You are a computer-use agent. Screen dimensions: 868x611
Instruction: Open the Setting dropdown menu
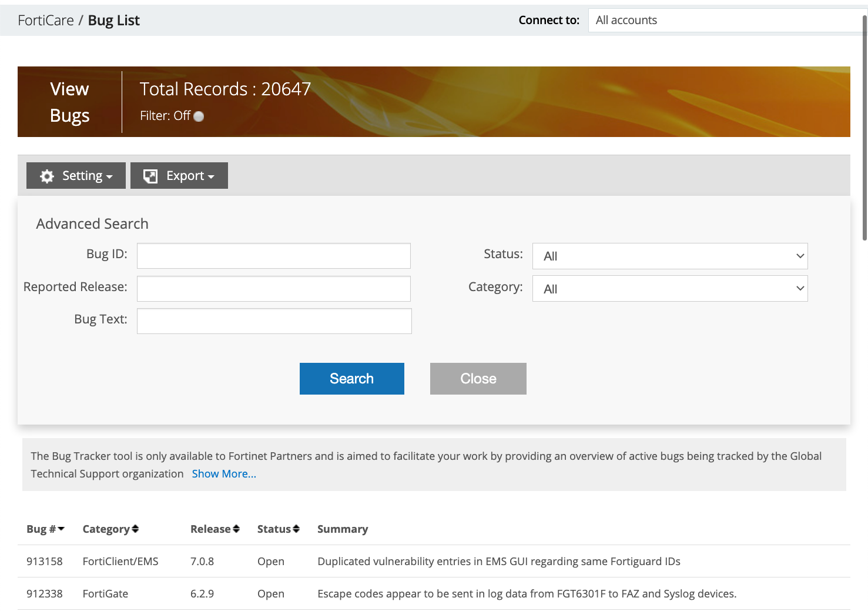pos(76,176)
